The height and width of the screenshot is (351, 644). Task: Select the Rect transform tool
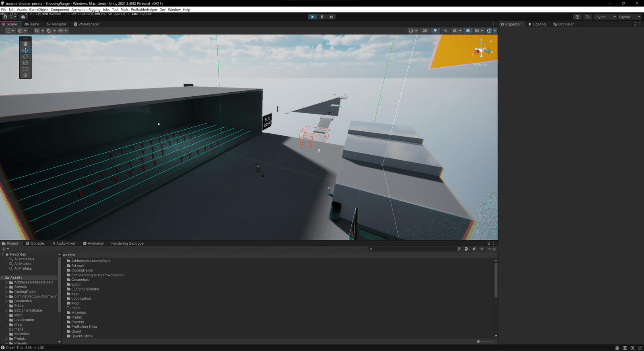point(25,69)
